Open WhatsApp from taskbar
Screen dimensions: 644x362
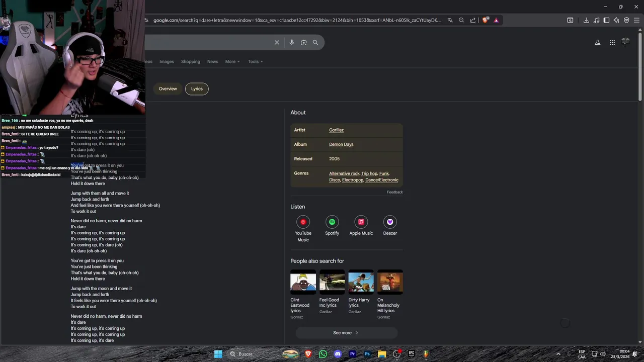point(323,354)
